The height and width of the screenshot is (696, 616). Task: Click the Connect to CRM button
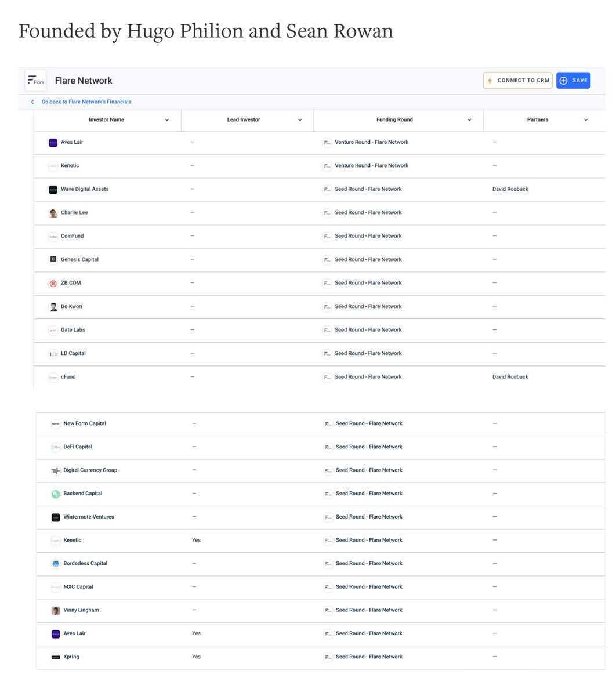(518, 81)
